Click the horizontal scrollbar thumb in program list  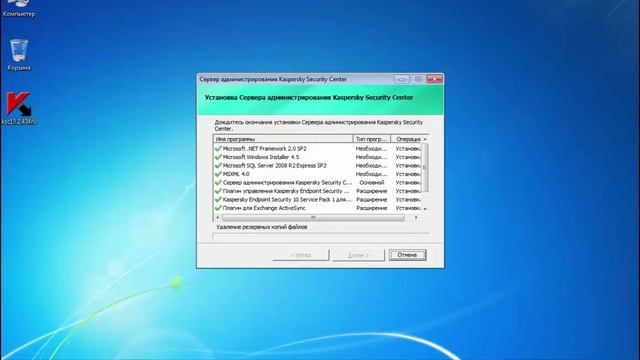(x=313, y=218)
